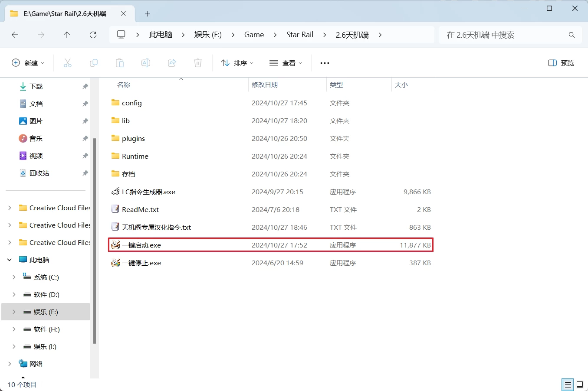This screenshot has height=391, width=588.
Task: Open 下载 in quick access
Action: click(36, 86)
